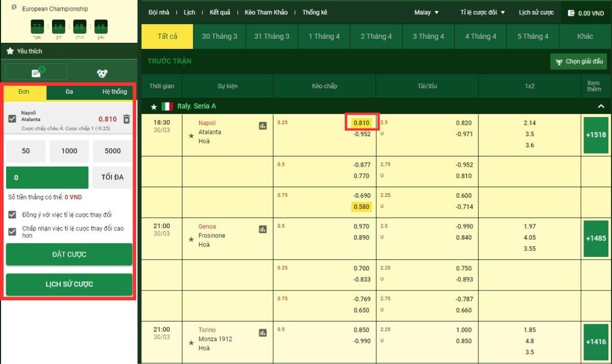This screenshot has width=612, height=364.
Task: Favorite the Italy Seria A league star
Action: [154, 107]
